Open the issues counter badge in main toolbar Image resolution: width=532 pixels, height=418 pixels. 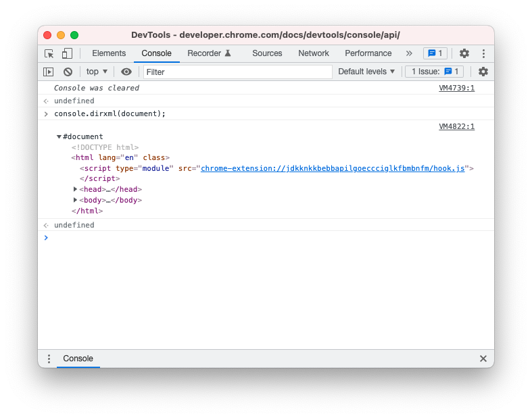point(435,53)
